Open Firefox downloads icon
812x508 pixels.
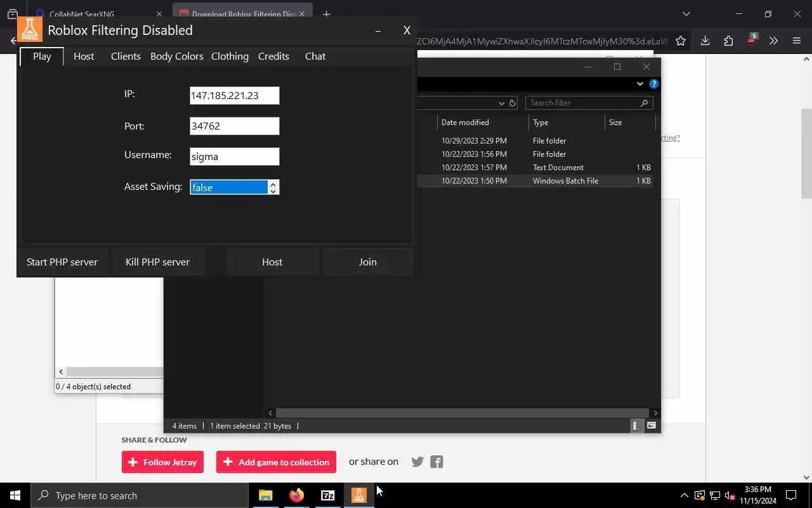coord(705,41)
